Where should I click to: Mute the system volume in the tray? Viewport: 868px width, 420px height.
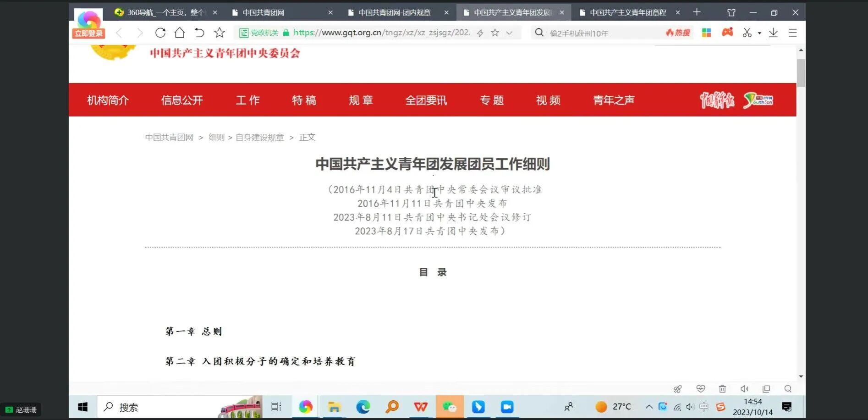click(x=690, y=407)
